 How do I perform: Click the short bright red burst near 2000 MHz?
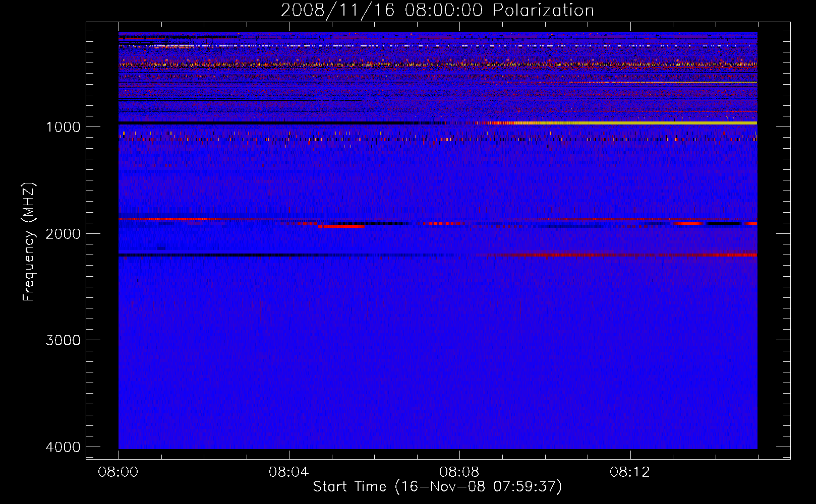341,226
